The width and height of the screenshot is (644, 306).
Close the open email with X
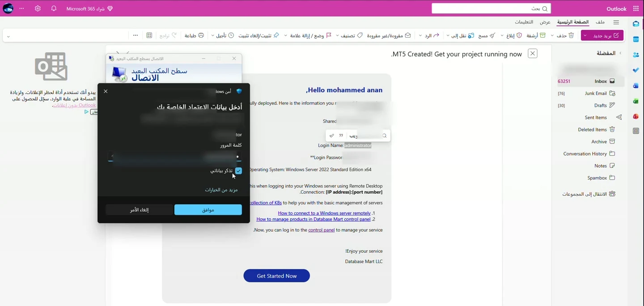pos(532,54)
